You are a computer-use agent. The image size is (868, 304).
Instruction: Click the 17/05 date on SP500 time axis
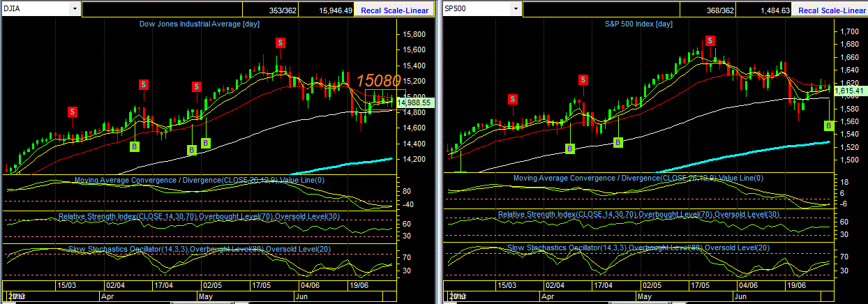point(700,285)
